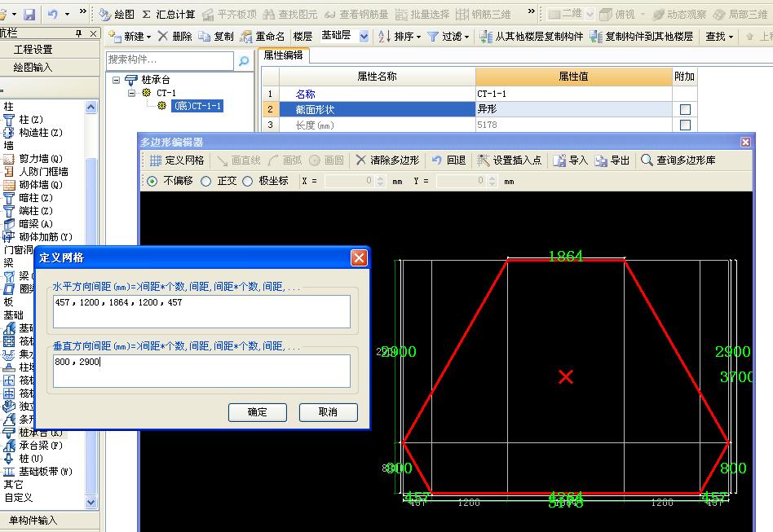Image resolution: width=773 pixels, height=532 pixels.
Task: Click 新建 new component icon
Action: pos(115,36)
